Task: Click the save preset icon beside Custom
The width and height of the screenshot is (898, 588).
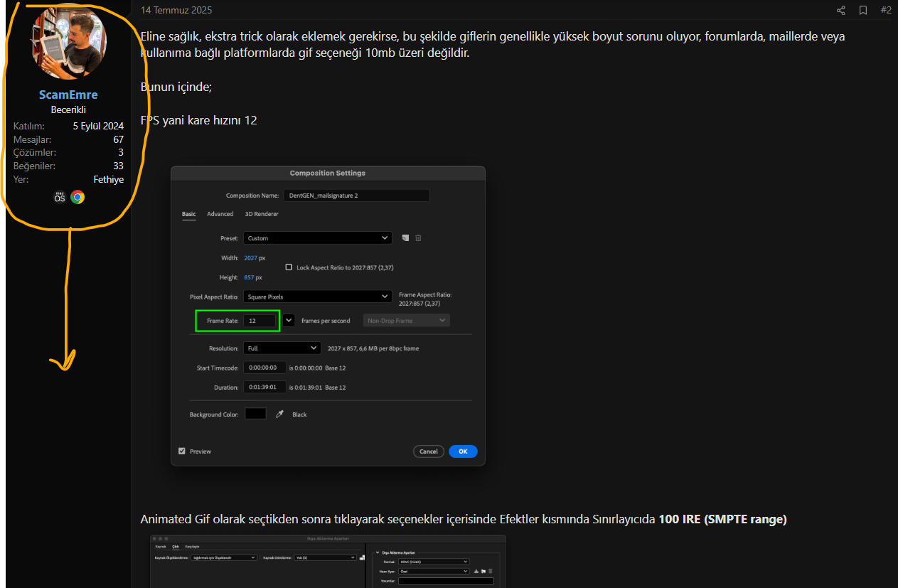Action: point(405,238)
